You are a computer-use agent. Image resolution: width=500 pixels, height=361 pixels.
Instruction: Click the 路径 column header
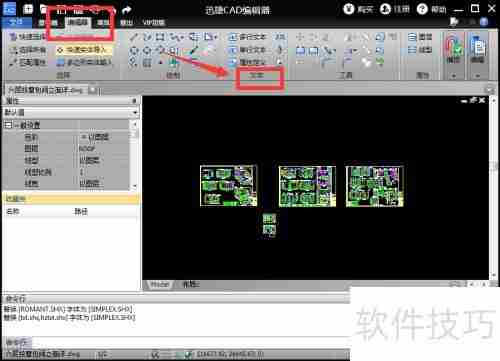pos(81,211)
